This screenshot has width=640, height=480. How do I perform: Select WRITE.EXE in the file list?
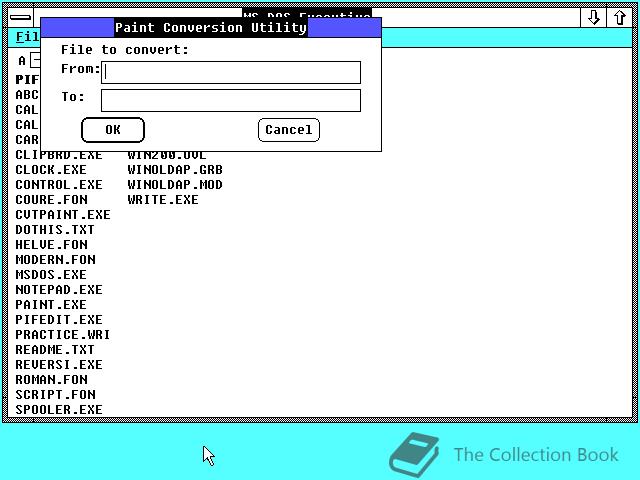click(x=163, y=200)
